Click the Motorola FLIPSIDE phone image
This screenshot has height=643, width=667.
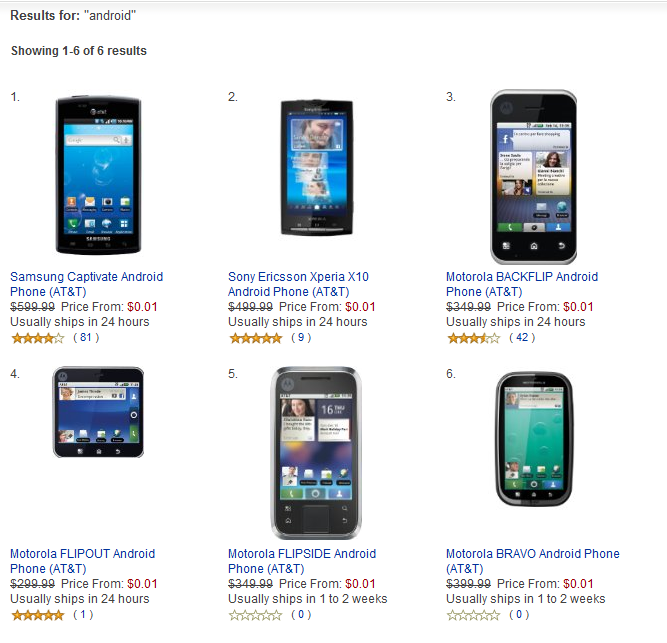pyautogui.click(x=316, y=452)
